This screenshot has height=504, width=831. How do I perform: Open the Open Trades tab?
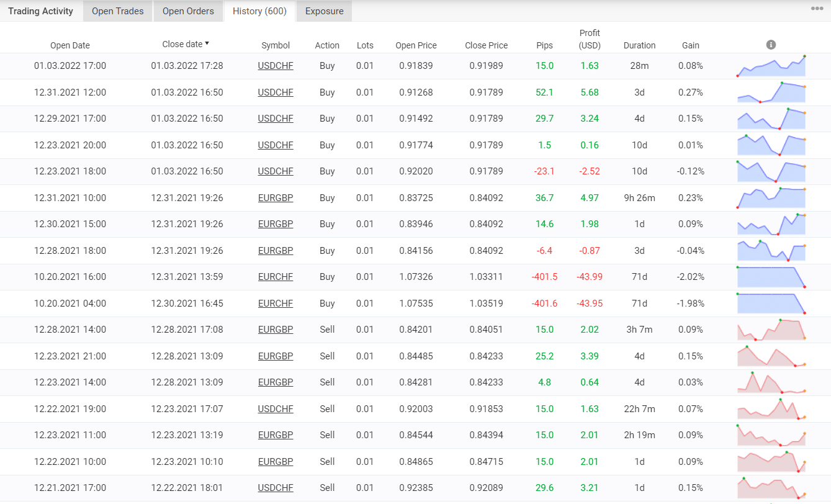point(118,11)
